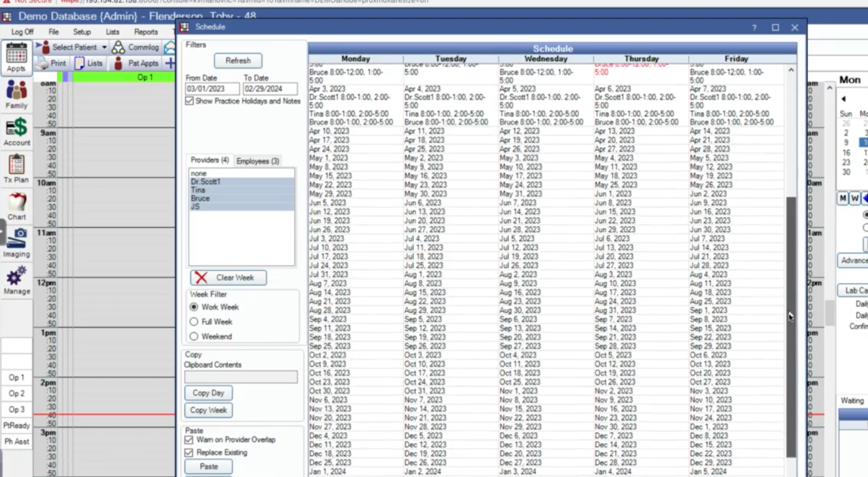
Task: Click the From Date input field
Action: [212, 89]
